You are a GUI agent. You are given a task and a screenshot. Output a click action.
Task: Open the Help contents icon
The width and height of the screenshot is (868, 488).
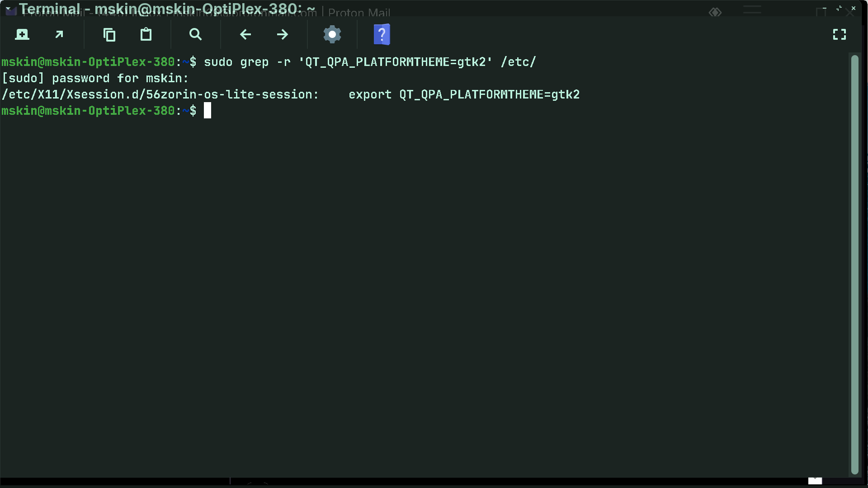(382, 34)
